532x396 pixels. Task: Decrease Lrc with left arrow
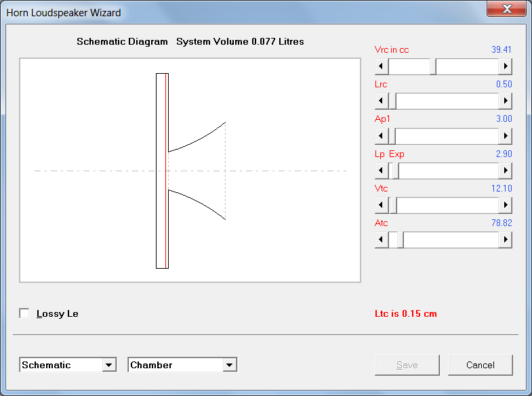[382, 101]
